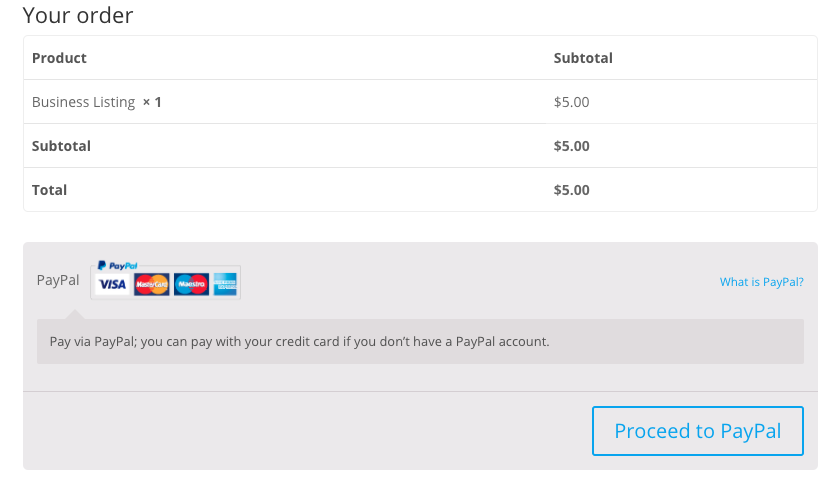
Task: Click the Visa card icon
Action: click(112, 284)
